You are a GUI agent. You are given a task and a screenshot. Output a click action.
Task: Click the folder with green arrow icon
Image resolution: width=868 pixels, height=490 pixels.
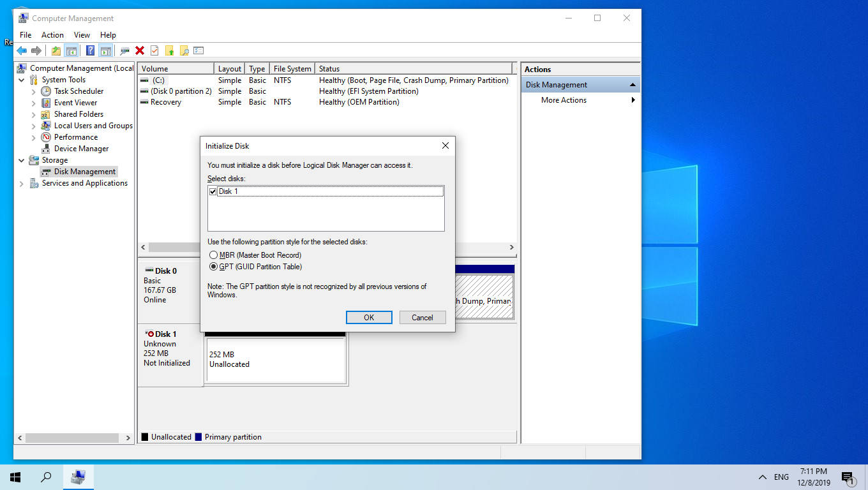pyautogui.click(x=169, y=50)
